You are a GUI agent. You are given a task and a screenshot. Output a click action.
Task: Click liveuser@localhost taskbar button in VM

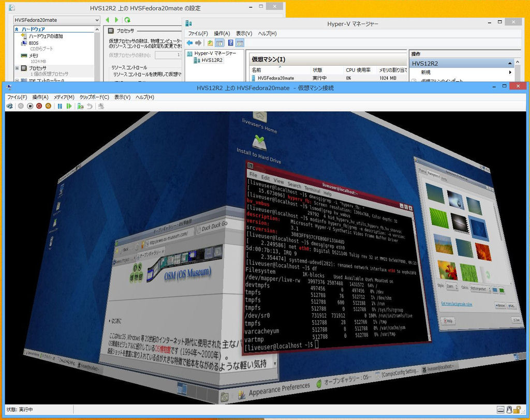tap(439, 367)
